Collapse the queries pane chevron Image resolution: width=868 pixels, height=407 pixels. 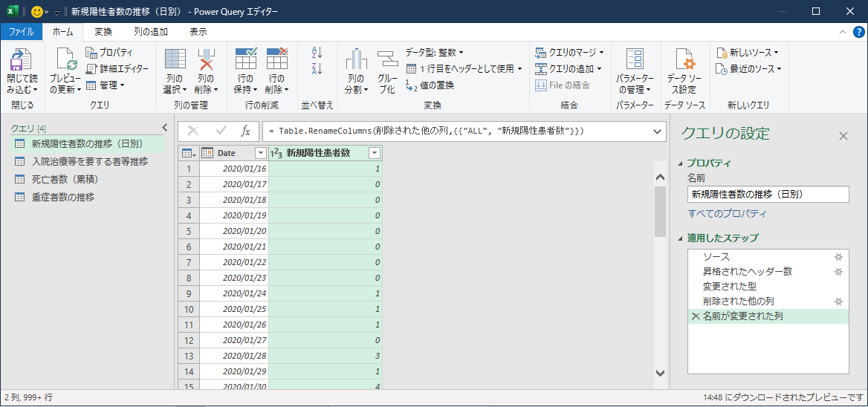164,127
